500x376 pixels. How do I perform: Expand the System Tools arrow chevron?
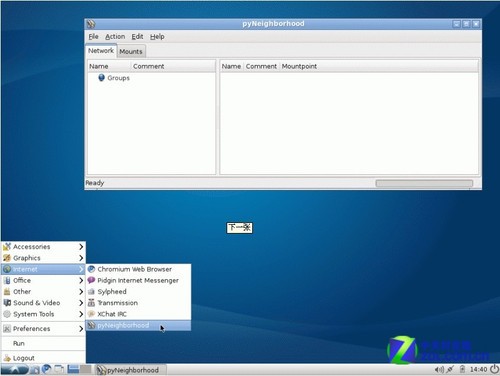81,314
